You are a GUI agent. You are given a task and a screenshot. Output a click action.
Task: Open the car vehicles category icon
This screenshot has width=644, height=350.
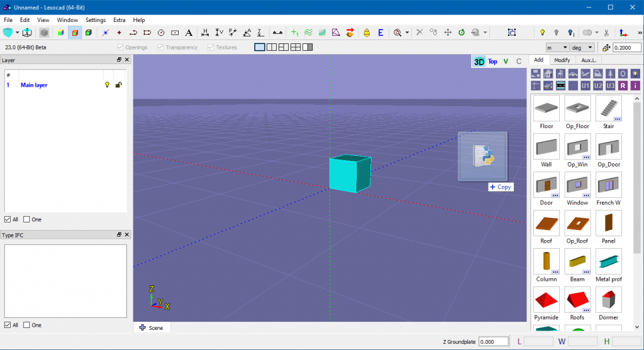pos(573,74)
